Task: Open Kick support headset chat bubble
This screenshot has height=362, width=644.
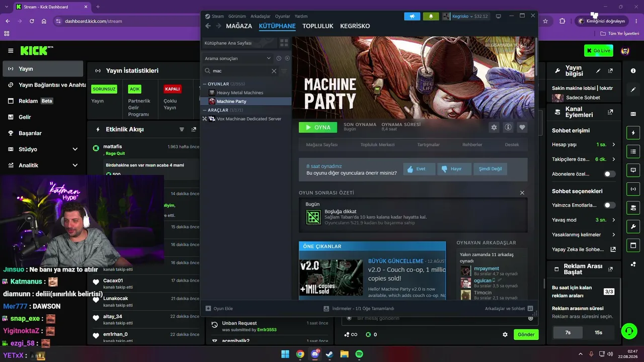Action: tap(628, 331)
